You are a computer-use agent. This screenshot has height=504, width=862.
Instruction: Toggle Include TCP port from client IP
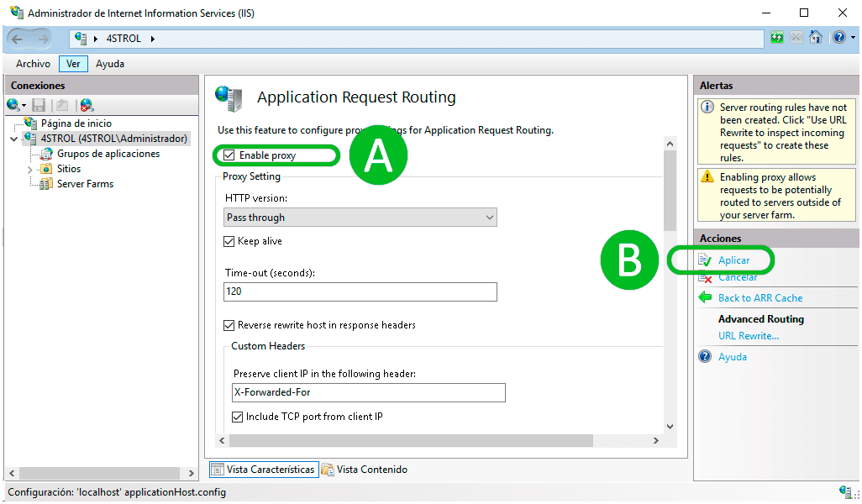coord(238,417)
